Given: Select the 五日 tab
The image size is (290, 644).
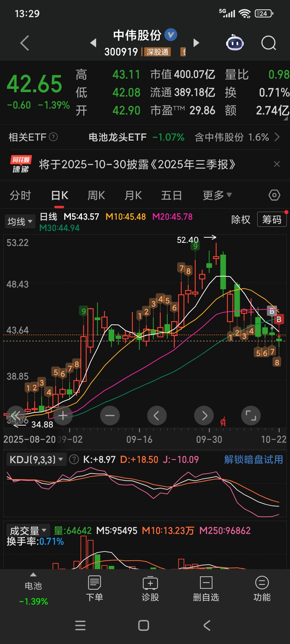Looking at the screenshot, I should pyautogui.click(x=171, y=195).
